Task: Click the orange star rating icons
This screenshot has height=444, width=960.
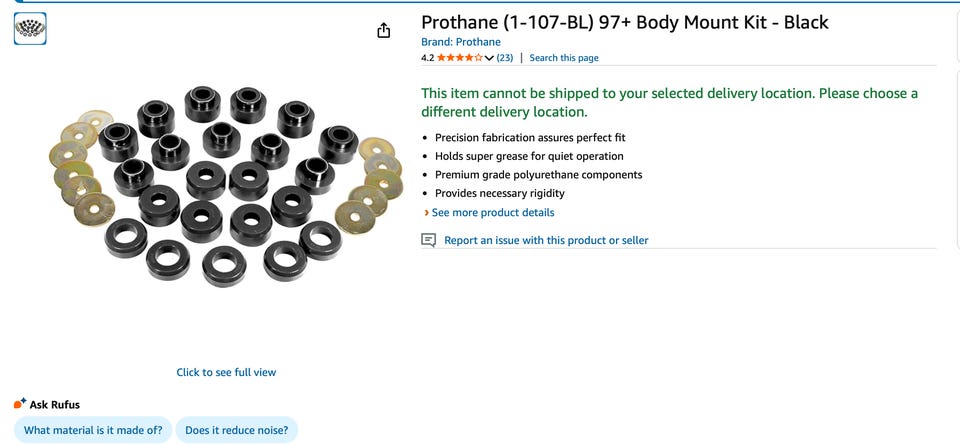Action: pos(459,58)
